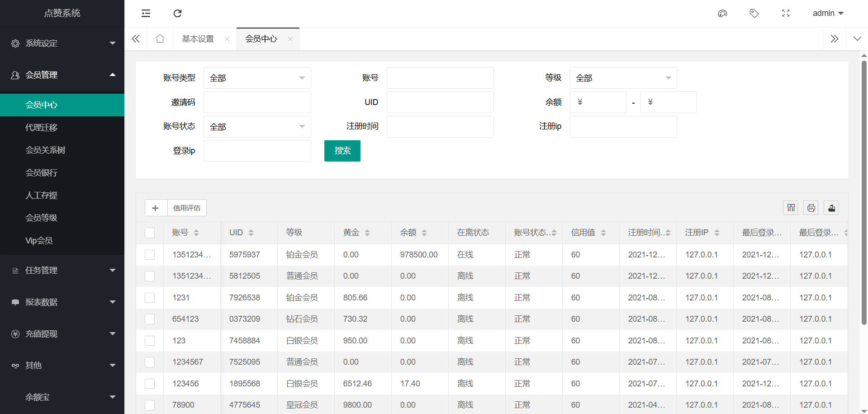Open the 账号类型 dropdown
Screen dimensions: 868x414
click(257, 78)
